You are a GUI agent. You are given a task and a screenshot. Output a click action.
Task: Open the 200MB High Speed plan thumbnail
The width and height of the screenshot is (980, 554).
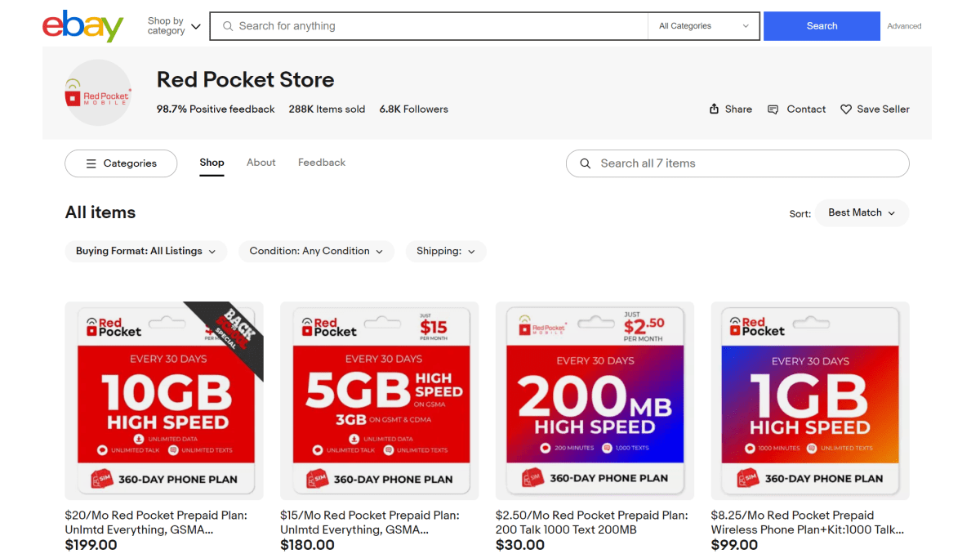coord(595,400)
